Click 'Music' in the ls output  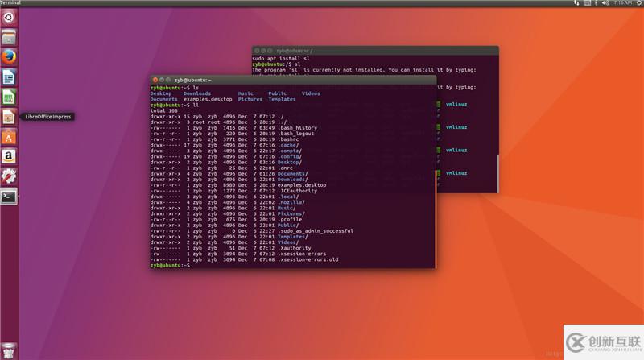[246, 93]
